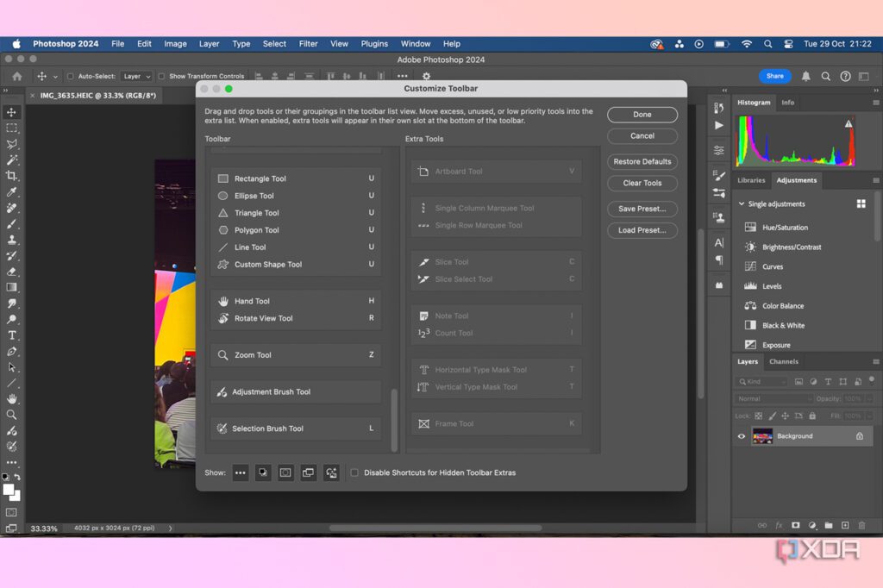Viewport: 883px width, 588px height.
Task: Pick the Magic Wand tool
Action: point(11,160)
